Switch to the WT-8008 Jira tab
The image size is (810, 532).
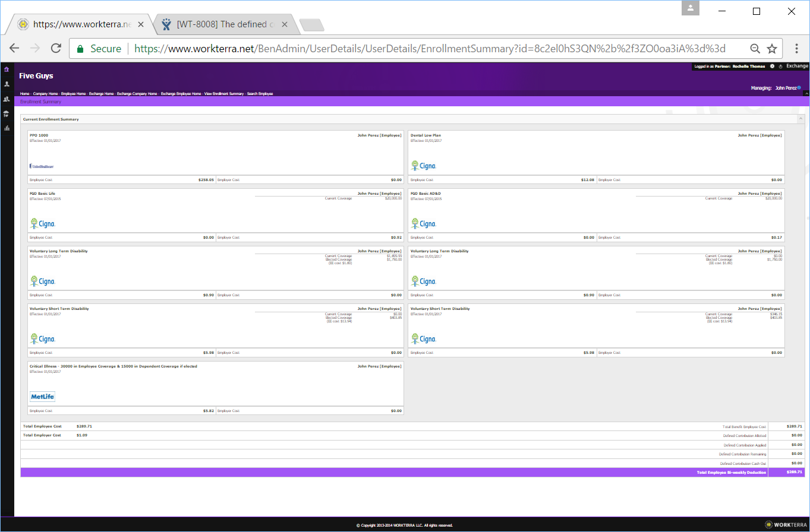point(225,24)
